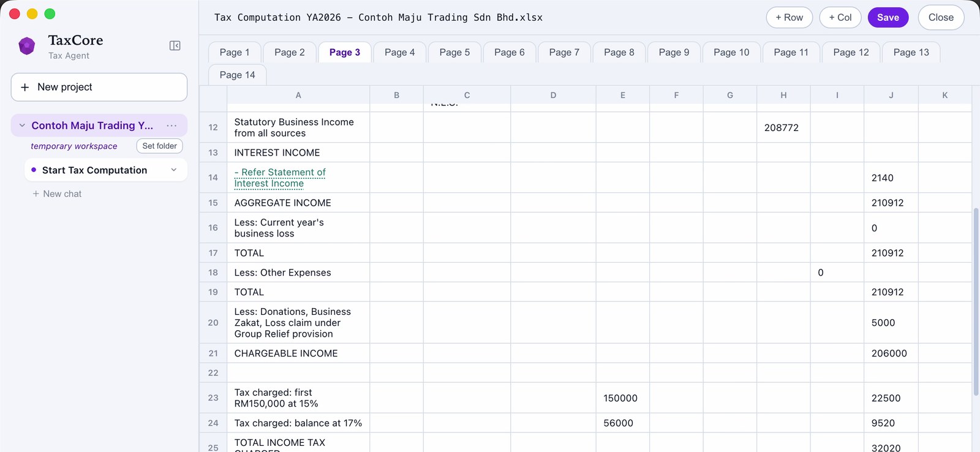Viewport: 980px width, 452px height.
Task: Click the cell showing 150000
Action: tap(622, 398)
